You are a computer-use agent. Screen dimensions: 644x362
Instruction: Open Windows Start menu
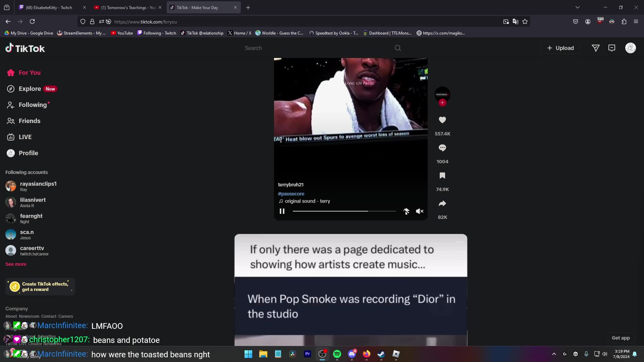click(x=249, y=354)
